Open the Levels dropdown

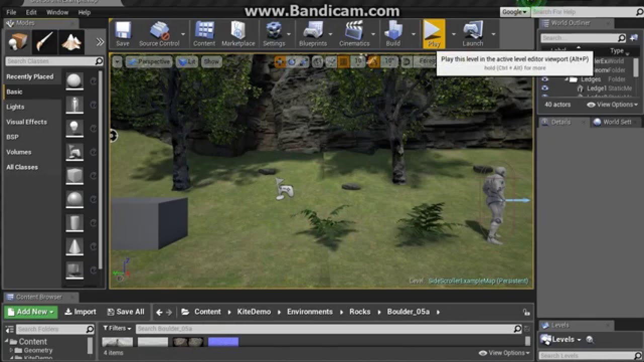pos(561,339)
